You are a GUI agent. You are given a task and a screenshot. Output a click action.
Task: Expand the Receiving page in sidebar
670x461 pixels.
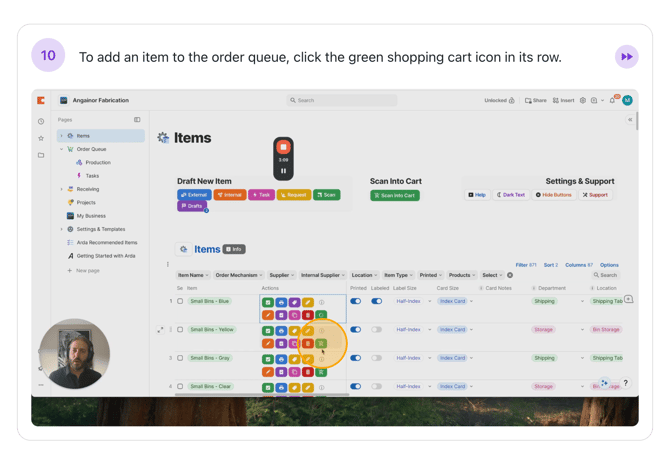(61, 189)
